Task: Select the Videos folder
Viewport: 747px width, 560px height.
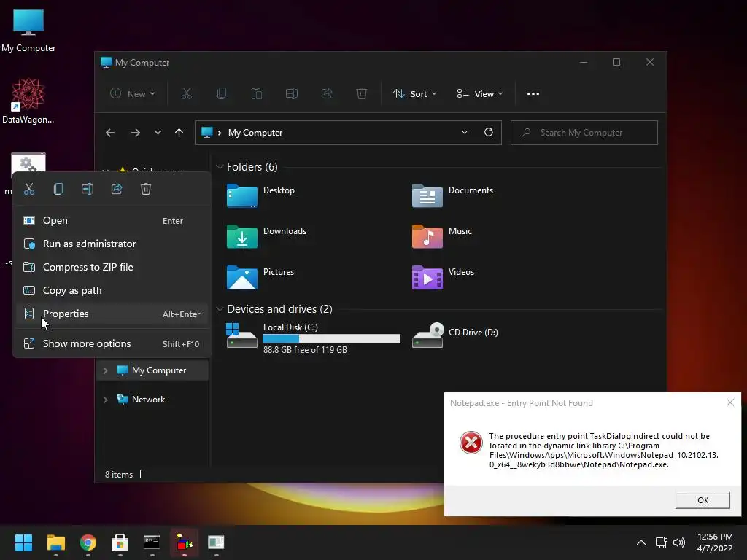Action: (x=443, y=278)
